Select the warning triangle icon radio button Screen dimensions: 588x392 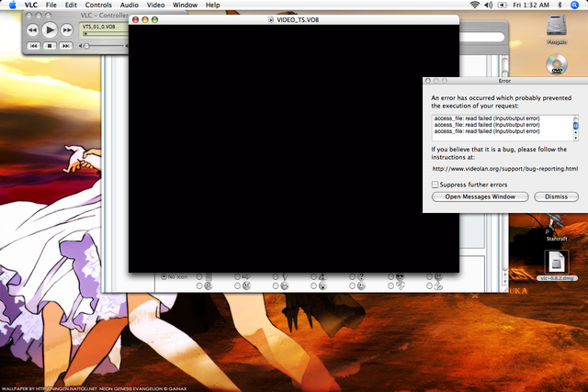(313, 276)
